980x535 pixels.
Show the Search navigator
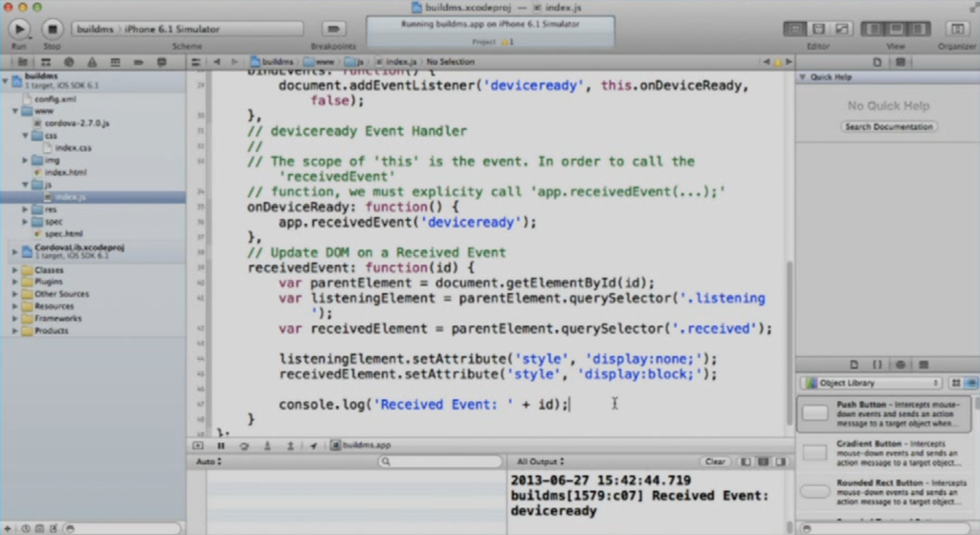(69, 62)
